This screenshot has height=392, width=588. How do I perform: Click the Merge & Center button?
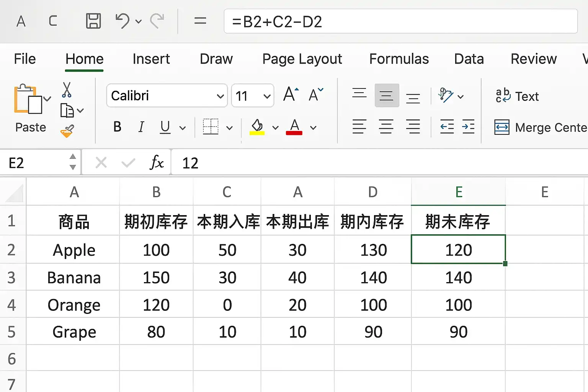tap(540, 127)
